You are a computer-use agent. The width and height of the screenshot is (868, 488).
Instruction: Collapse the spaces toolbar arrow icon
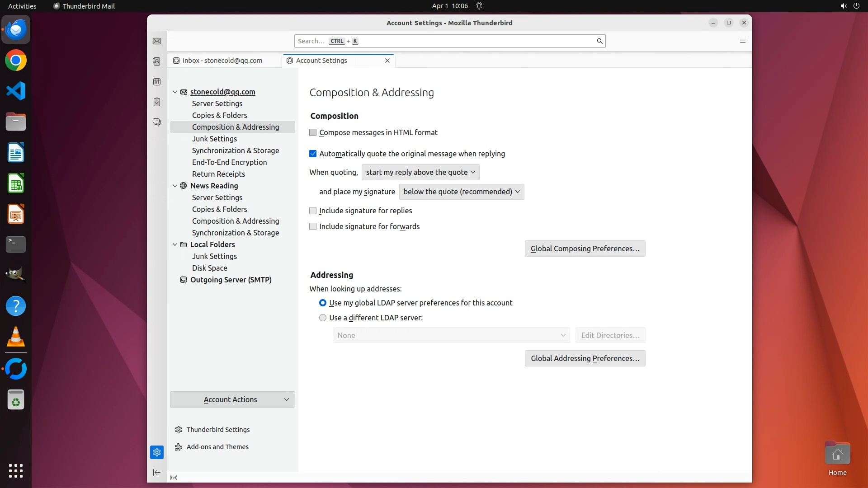(157, 473)
